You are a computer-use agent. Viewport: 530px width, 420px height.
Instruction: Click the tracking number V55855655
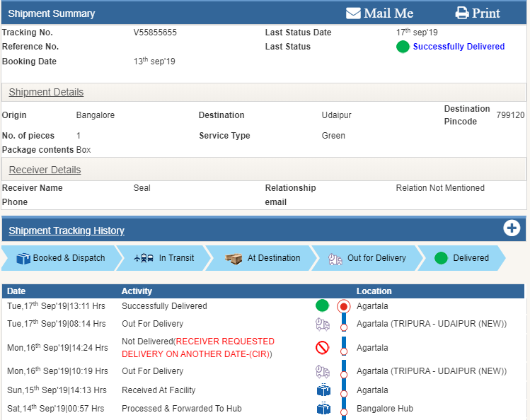click(x=155, y=33)
